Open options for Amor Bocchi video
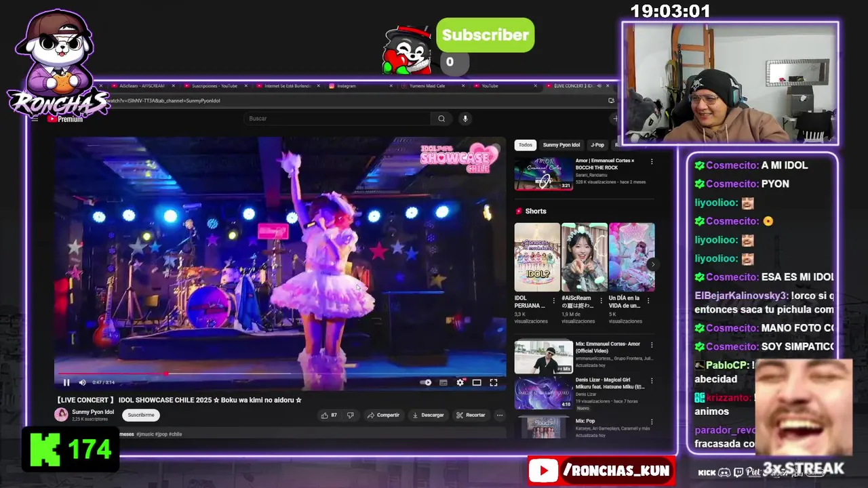Viewport: 868px width, 488px height. [x=652, y=162]
